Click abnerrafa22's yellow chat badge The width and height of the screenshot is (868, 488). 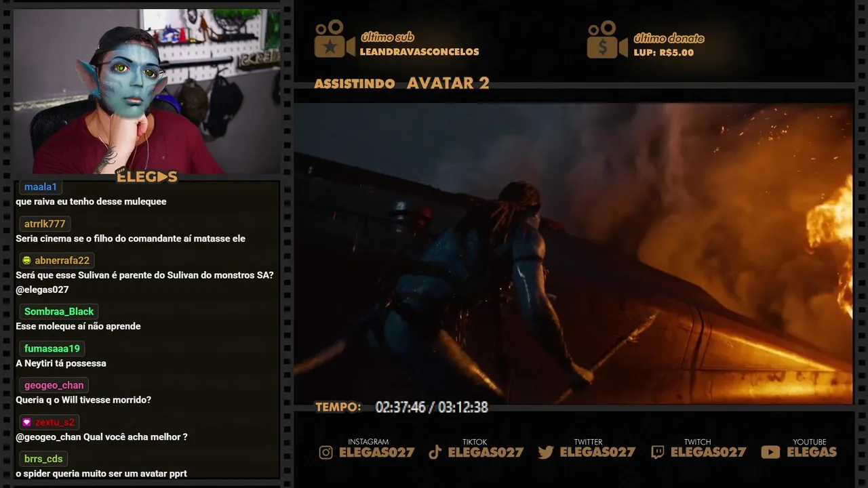pos(26,261)
